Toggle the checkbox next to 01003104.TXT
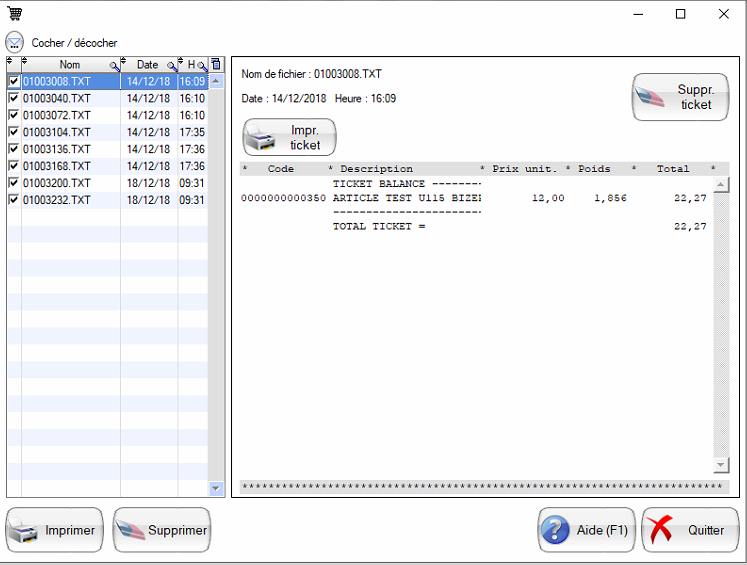747x565 pixels. [x=13, y=132]
